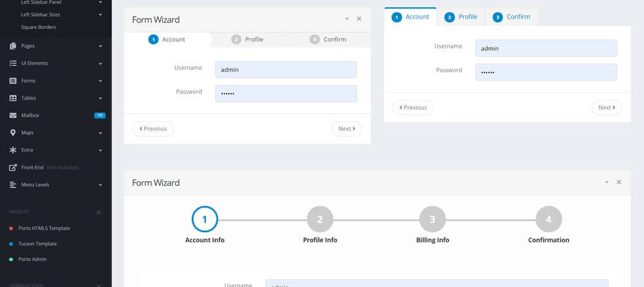
Task: Go to step 3 Billing Info
Action: point(432,219)
